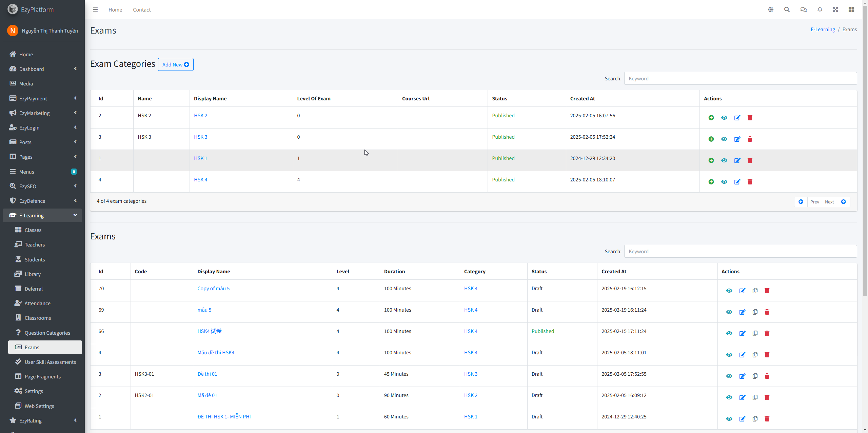
Task: Toggle fullscreen with the expand icon
Action: (835, 9)
